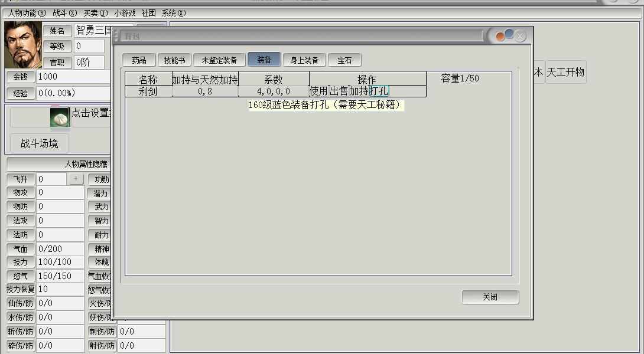Open the 战斗 menu
Image resolution: width=644 pixels, height=354 pixels.
click(x=65, y=13)
